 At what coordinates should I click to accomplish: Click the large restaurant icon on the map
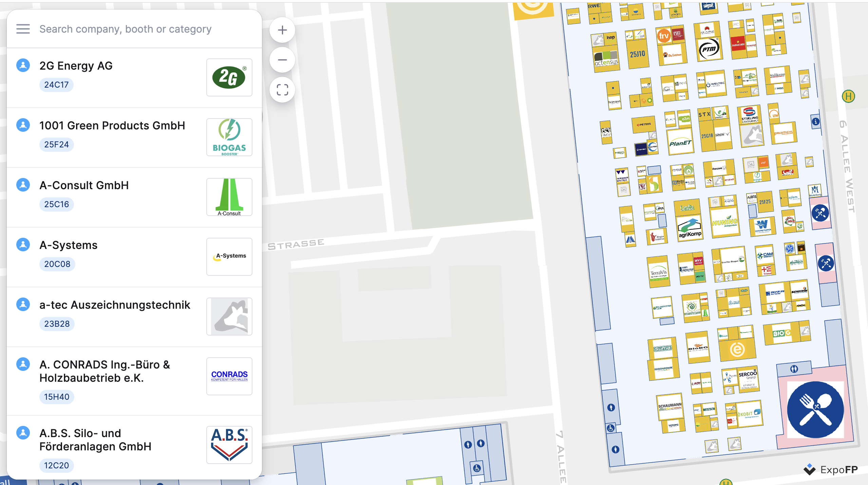coord(815,409)
